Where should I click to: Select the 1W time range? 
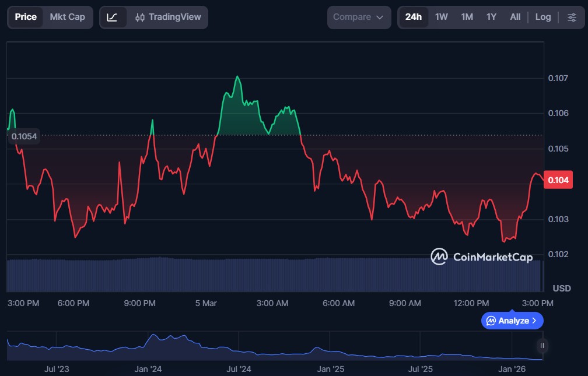click(441, 17)
